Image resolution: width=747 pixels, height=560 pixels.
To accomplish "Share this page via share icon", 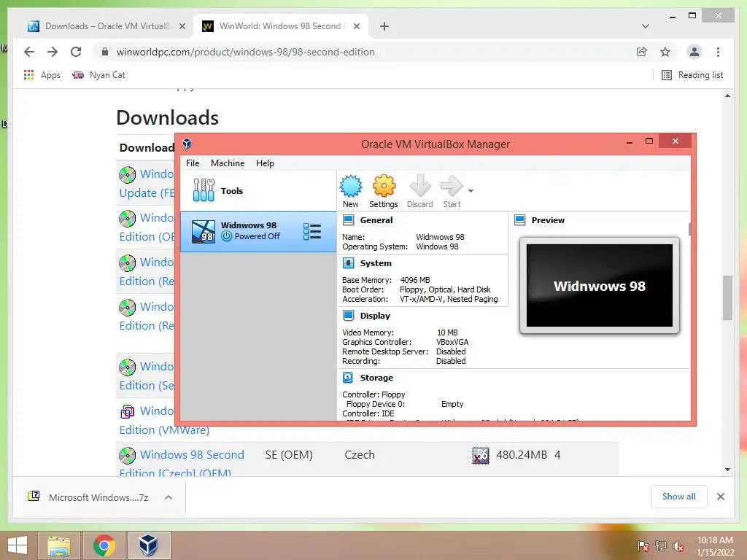I will 642,52.
